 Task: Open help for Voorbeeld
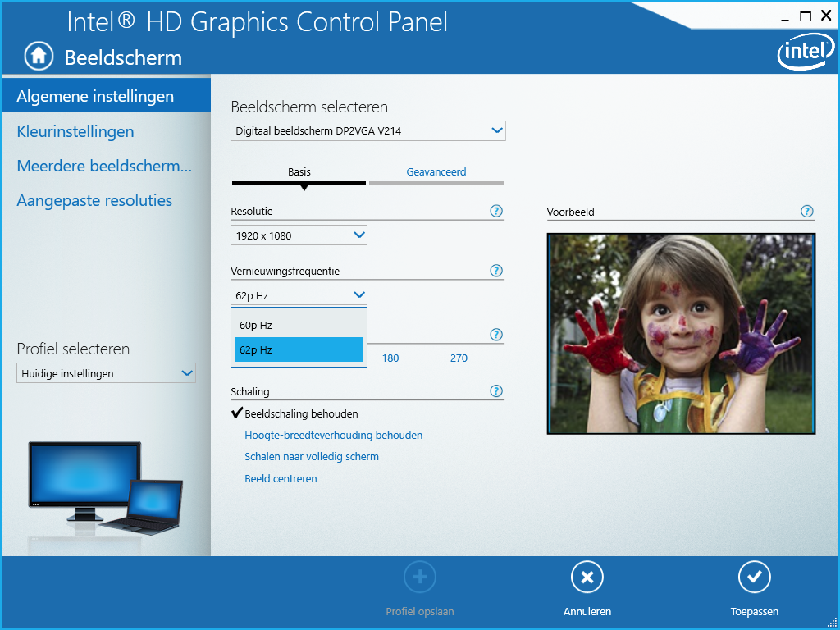[807, 211]
